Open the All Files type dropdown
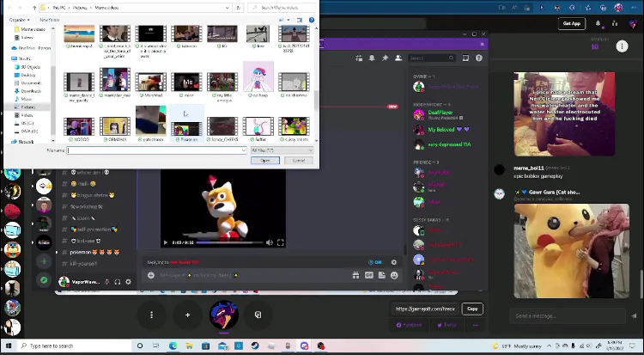Viewport: 644px width, 355px height. click(x=282, y=150)
